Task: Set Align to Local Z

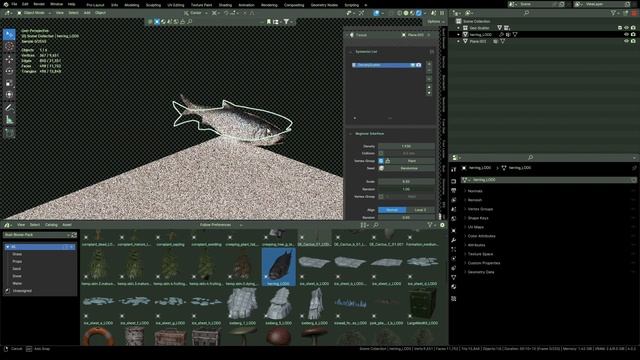Action: (420, 210)
